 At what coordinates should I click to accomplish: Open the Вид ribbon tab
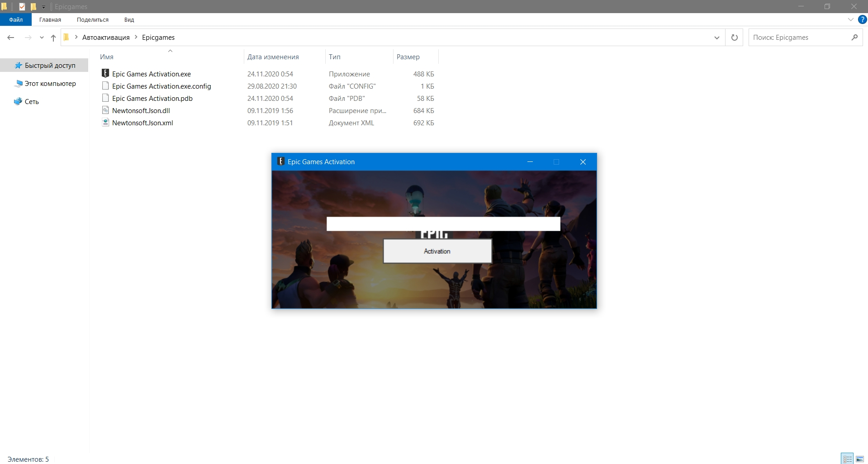point(129,19)
